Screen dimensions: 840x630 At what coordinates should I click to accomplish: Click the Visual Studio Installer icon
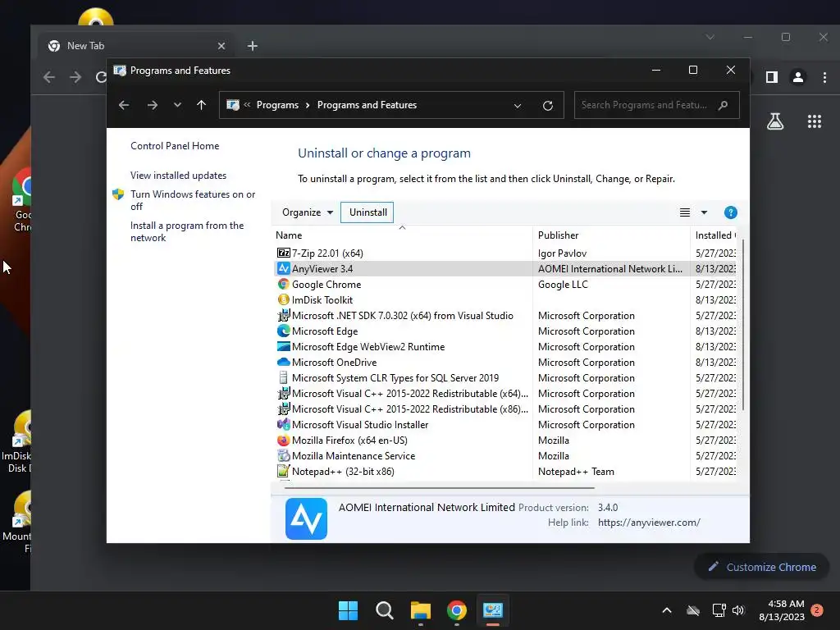tap(283, 424)
